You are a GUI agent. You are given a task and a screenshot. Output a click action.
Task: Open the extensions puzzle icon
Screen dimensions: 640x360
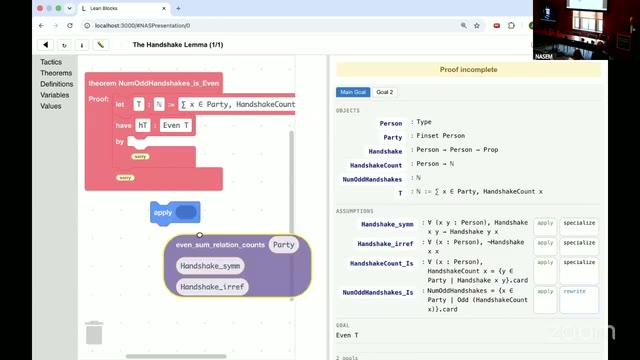coord(511,25)
